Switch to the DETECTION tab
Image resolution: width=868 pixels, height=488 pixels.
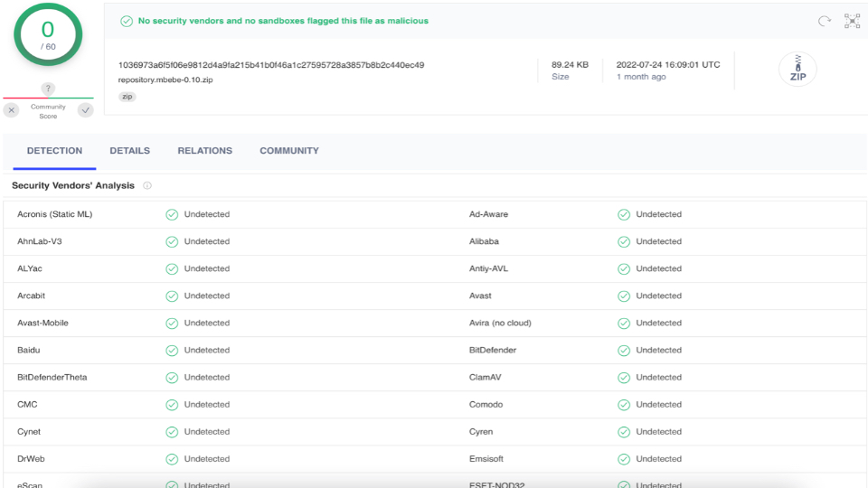click(54, 151)
